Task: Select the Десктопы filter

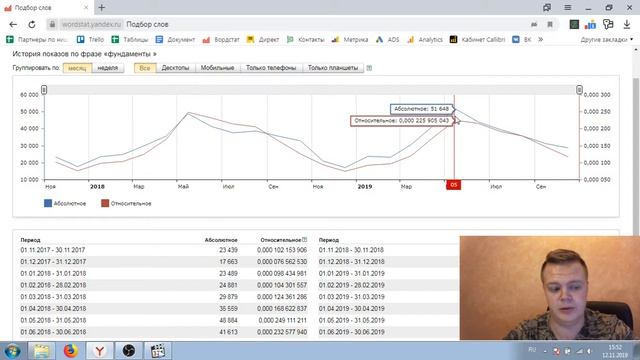Action: (x=176, y=68)
